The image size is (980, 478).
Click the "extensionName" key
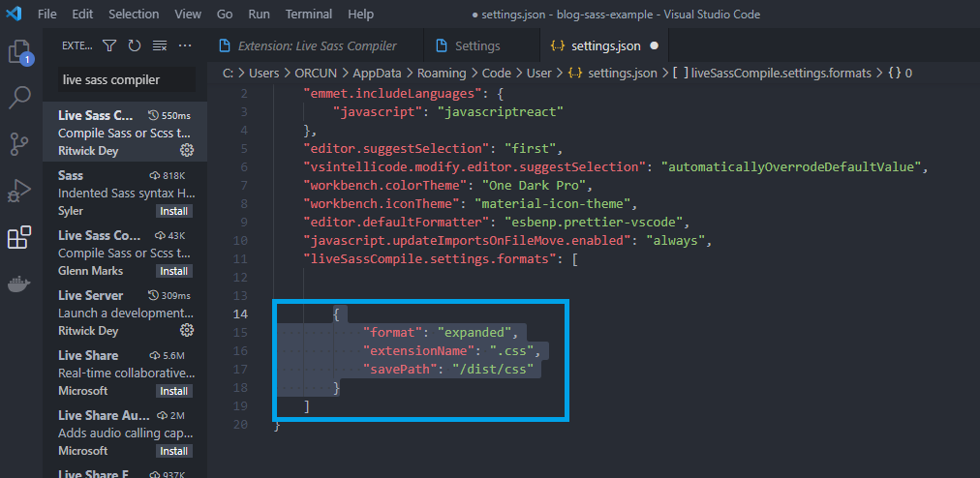coord(417,350)
